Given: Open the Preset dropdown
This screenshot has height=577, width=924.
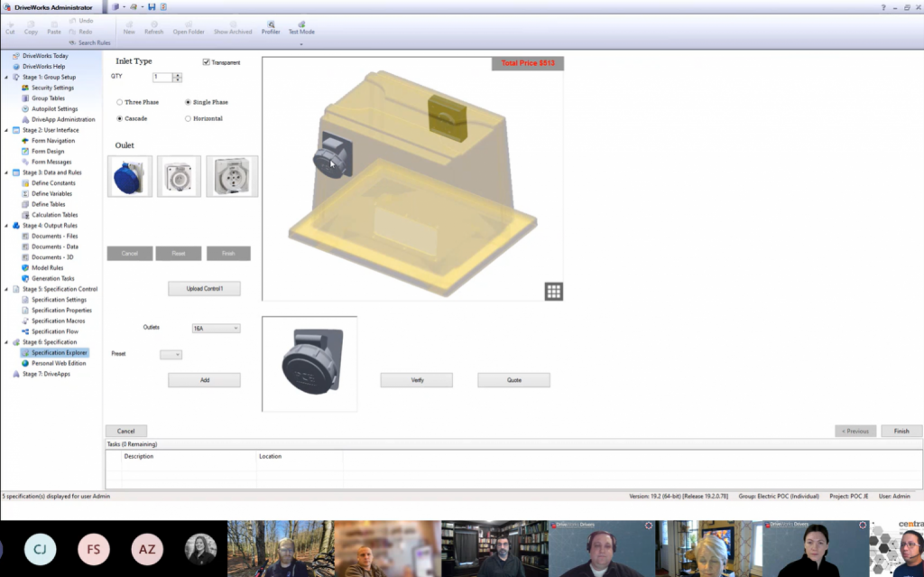Looking at the screenshot, I should click(x=171, y=355).
